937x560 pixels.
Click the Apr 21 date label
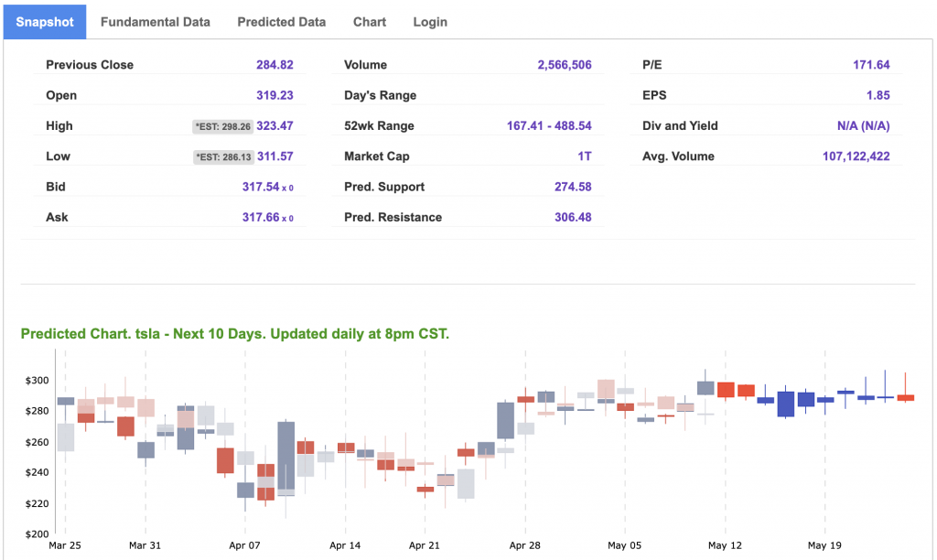point(425,545)
